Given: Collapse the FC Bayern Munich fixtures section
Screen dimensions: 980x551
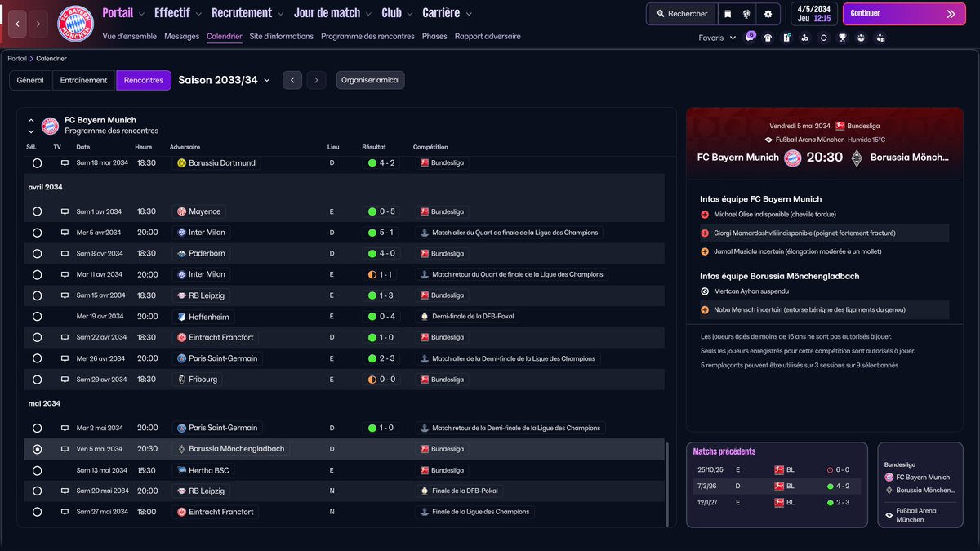Looking at the screenshot, I should (x=31, y=120).
